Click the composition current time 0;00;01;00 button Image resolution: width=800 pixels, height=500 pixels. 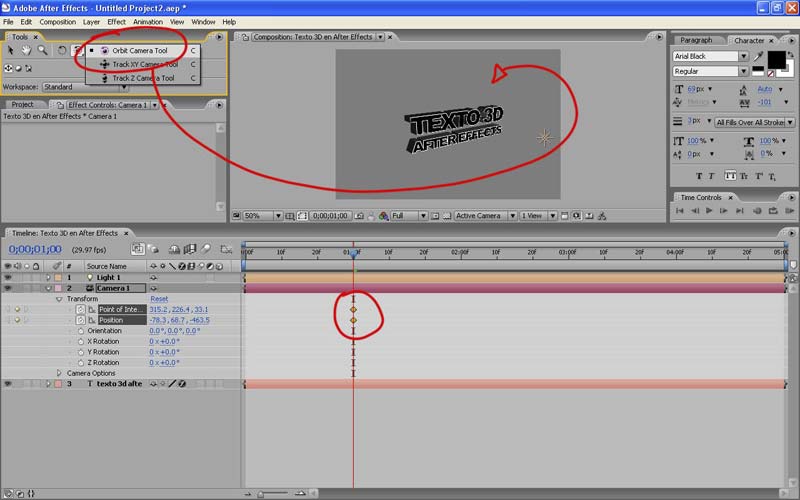pos(330,216)
